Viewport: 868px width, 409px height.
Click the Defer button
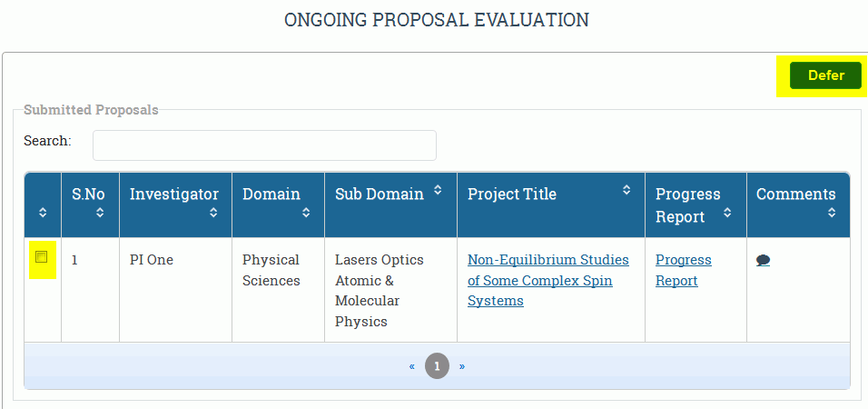[x=825, y=75]
